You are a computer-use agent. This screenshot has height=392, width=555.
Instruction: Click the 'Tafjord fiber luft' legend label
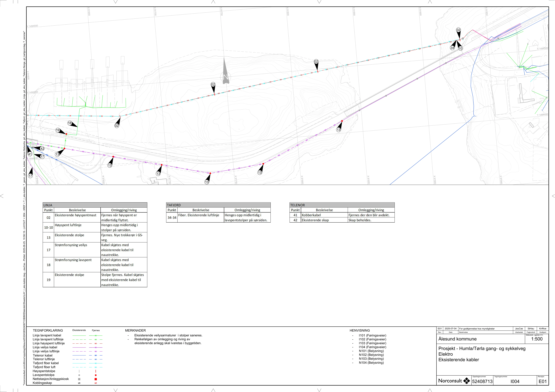44,367
